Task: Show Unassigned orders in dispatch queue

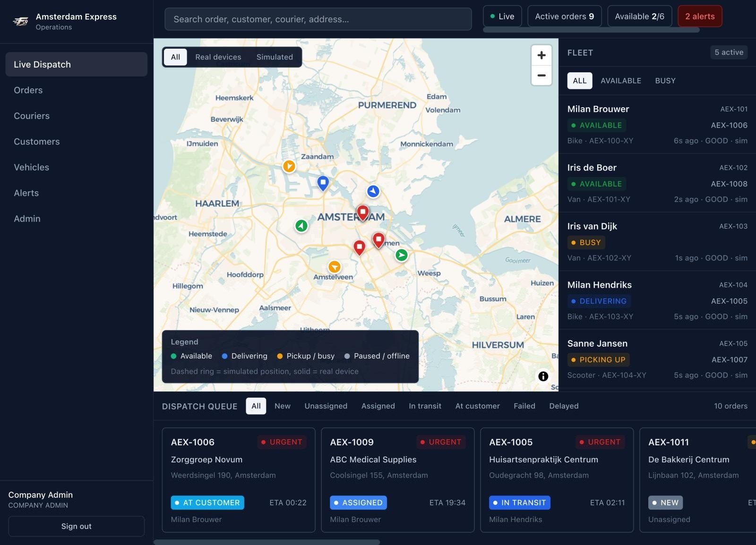Action: coord(326,406)
